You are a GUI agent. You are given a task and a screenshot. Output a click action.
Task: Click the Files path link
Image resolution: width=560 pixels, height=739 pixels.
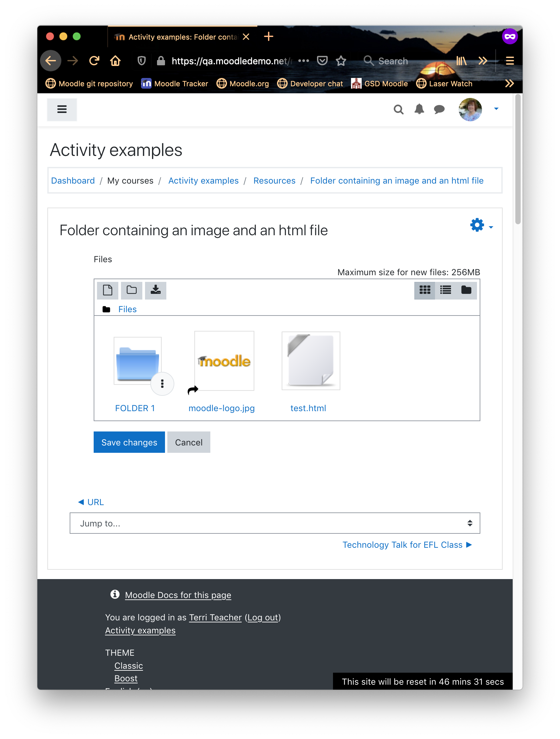pyautogui.click(x=127, y=309)
